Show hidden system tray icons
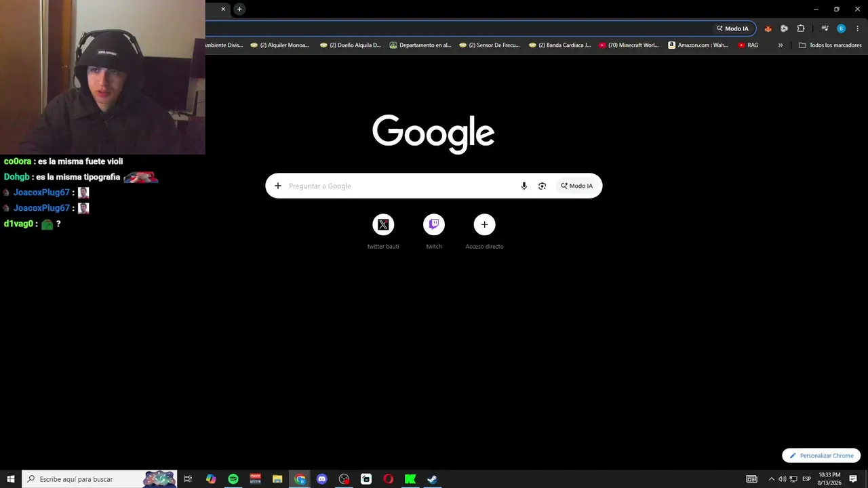This screenshot has width=868, height=488. pyautogui.click(x=771, y=479)
